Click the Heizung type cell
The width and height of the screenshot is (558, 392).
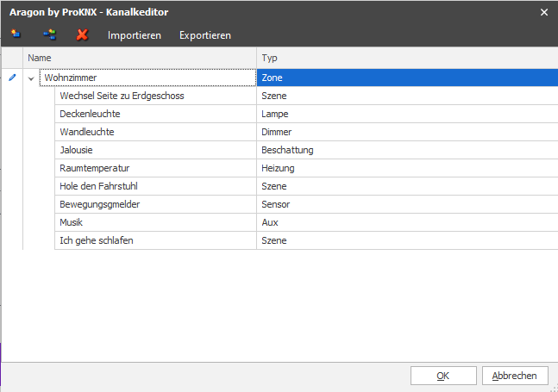(x=407, y=168)
